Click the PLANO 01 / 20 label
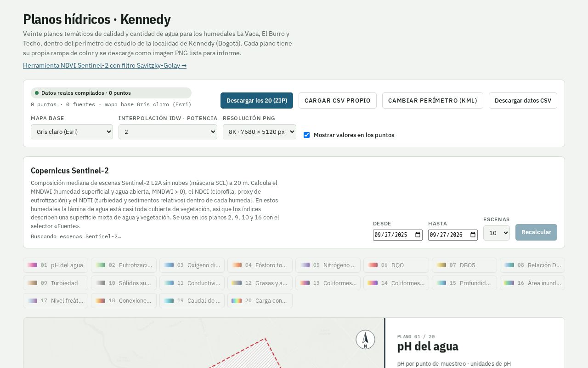Viewport: 588px width, 368px height. (x=416, y=337)
